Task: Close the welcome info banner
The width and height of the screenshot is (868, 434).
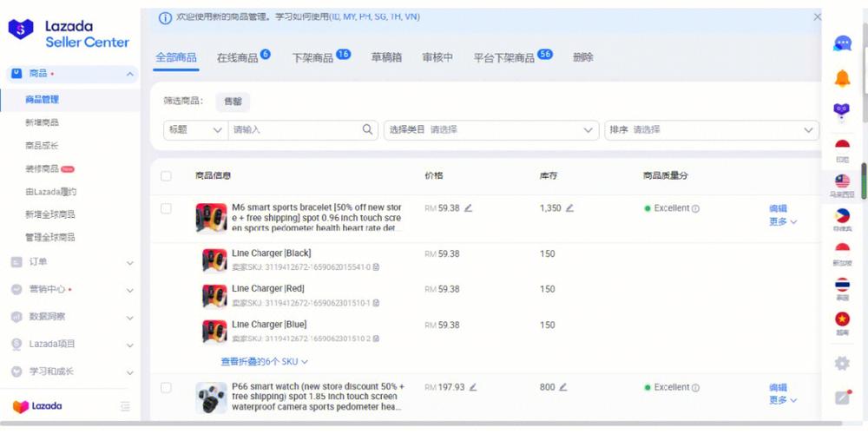Action: pos(817,17)
